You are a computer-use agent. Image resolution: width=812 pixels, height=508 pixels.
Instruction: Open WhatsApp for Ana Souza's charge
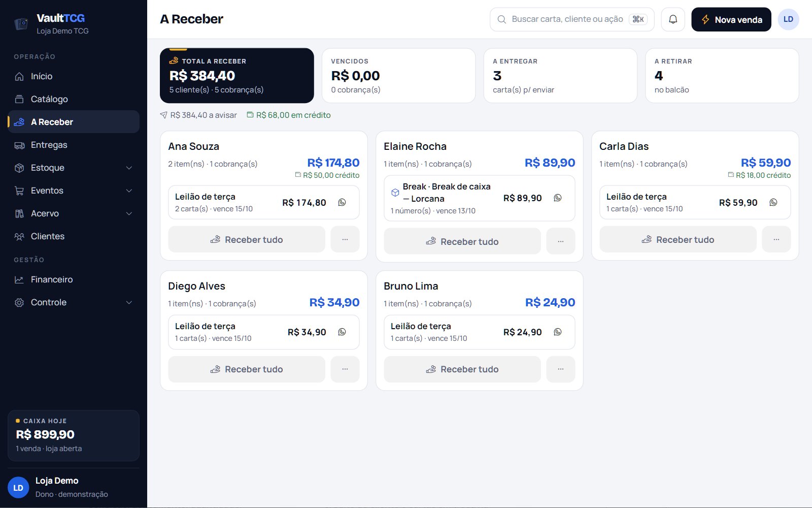coord(342,202)
